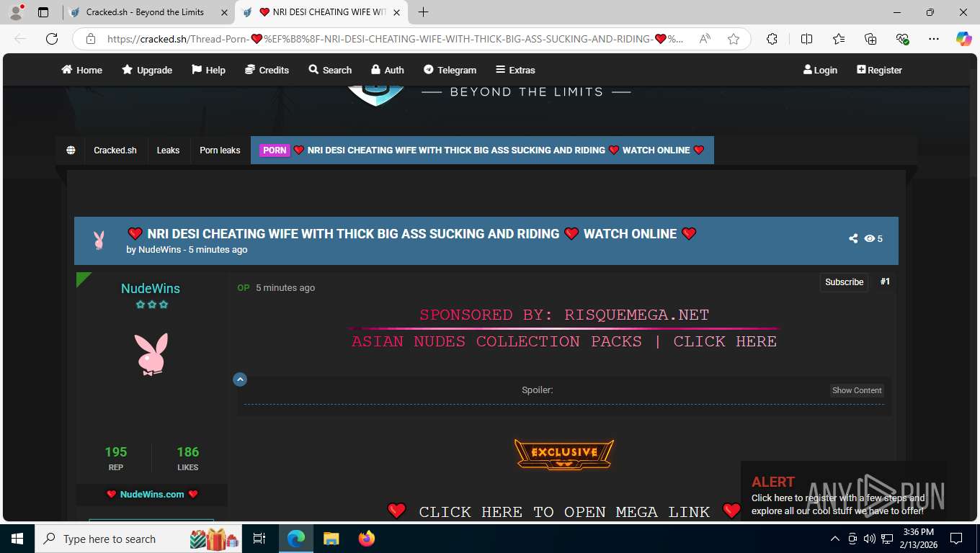Click 186 LIKES count
The image size is (980, 553).
click(x=187, y=458)
